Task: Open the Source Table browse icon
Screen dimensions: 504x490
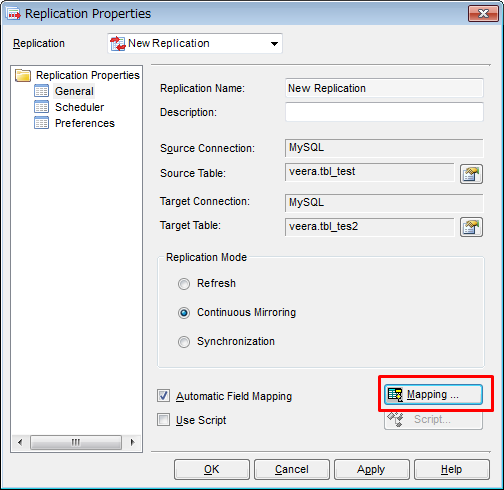Action: 471,174
